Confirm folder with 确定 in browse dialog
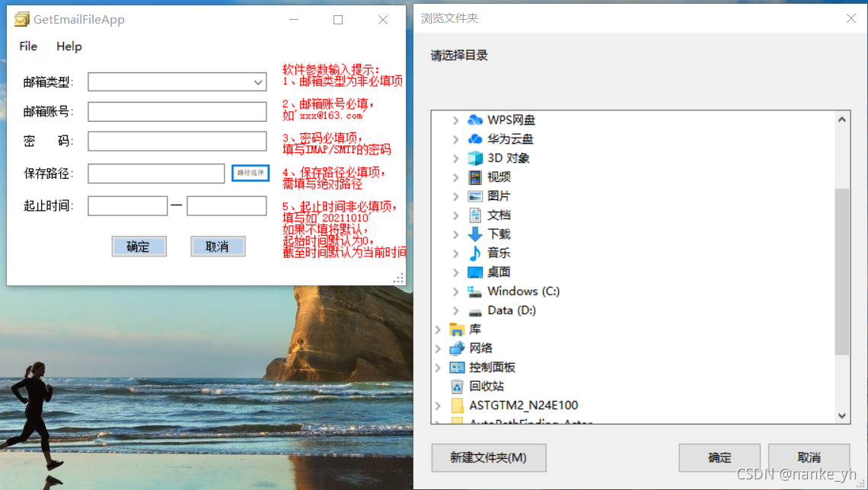The image size is (868, 490). [719, 457]
